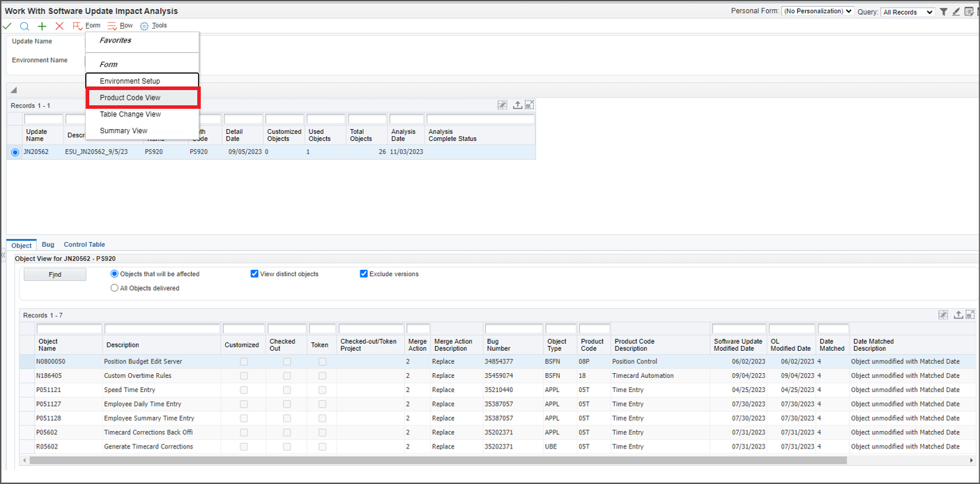Select Objects that will be affected radio
This screenshot has width=980, height=484.
tap(115, 274)
